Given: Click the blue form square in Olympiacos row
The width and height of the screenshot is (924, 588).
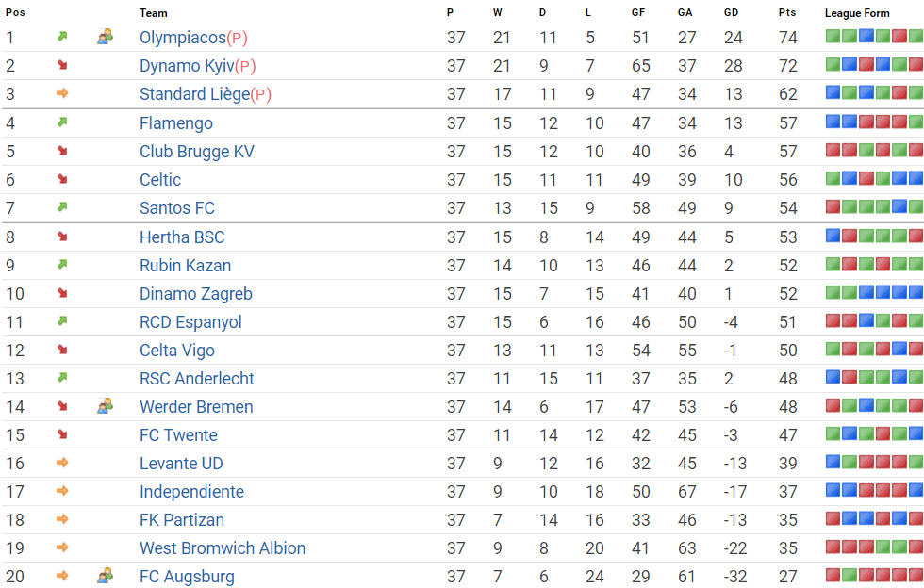Looking at the screenshot, I should click(x=866, y=37).
